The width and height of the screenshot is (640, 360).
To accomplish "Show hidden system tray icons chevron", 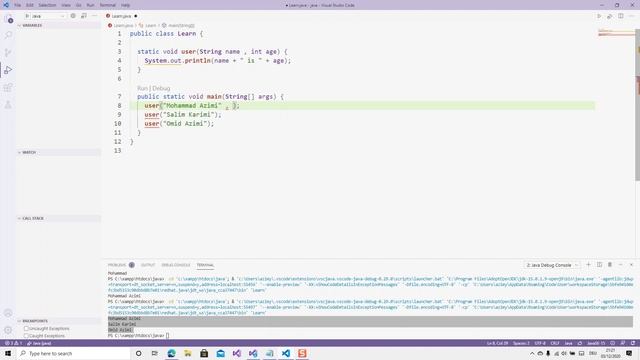I will pyautogui.click(x=532, y=353).
